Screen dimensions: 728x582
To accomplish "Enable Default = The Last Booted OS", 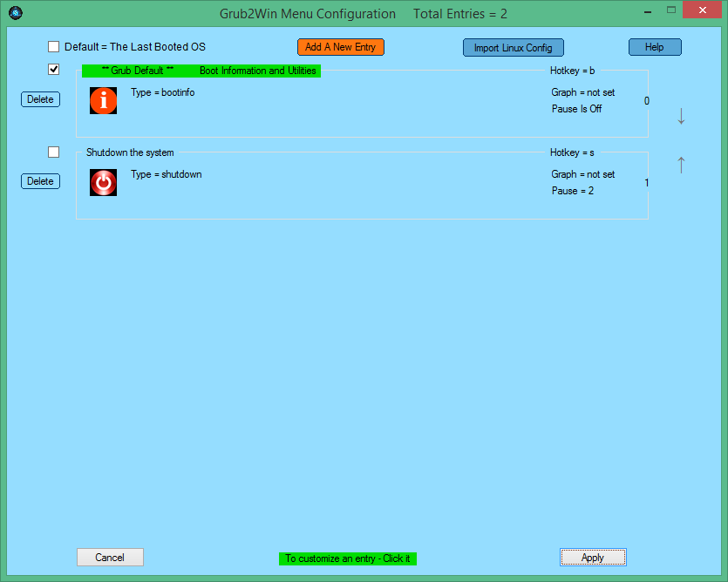I will tap(54, 47).
